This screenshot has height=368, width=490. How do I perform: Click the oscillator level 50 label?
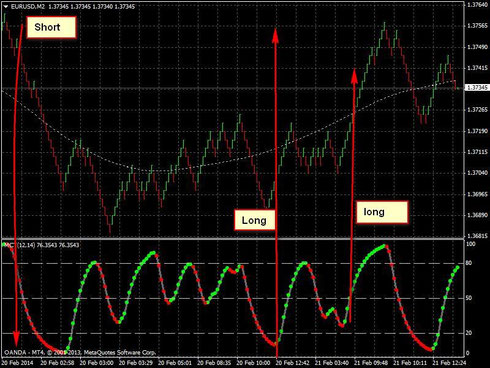(x=469, y=298)
